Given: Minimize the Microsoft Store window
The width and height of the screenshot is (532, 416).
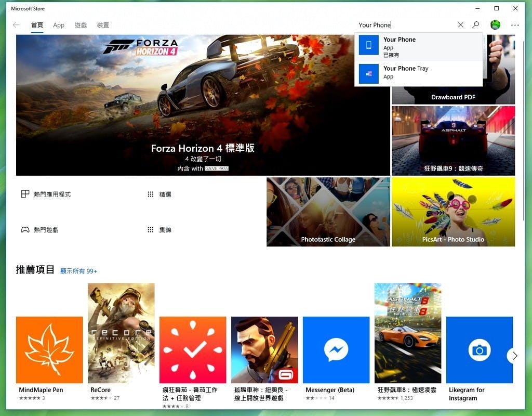Looking at the screenshot, I should 478,8.
